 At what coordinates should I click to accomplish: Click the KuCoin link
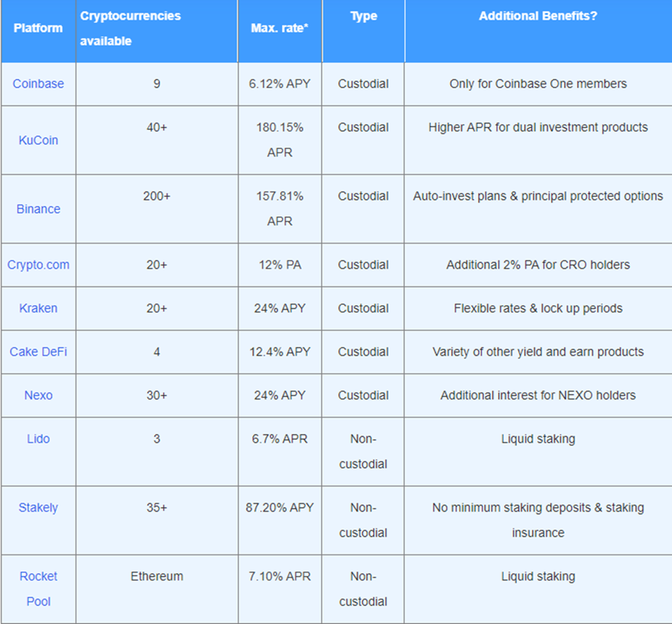pyautogui.click(x=38, y=140)
